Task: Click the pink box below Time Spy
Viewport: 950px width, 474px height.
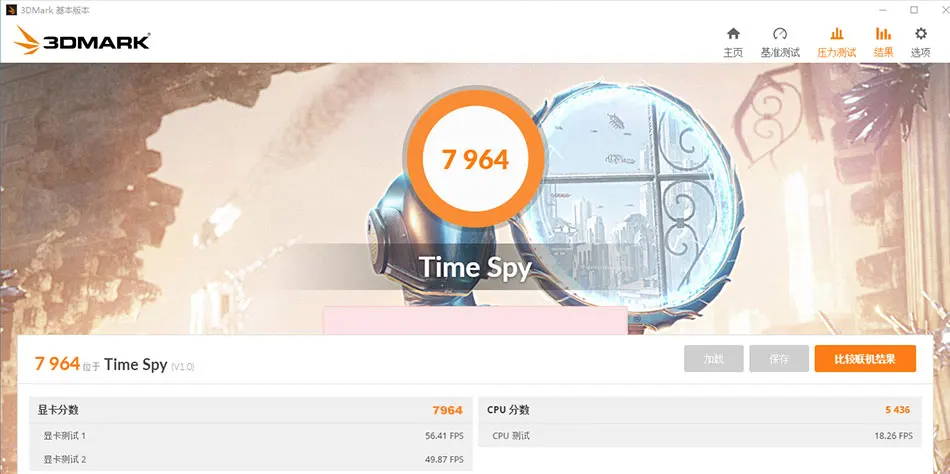Action: point(475,321)
